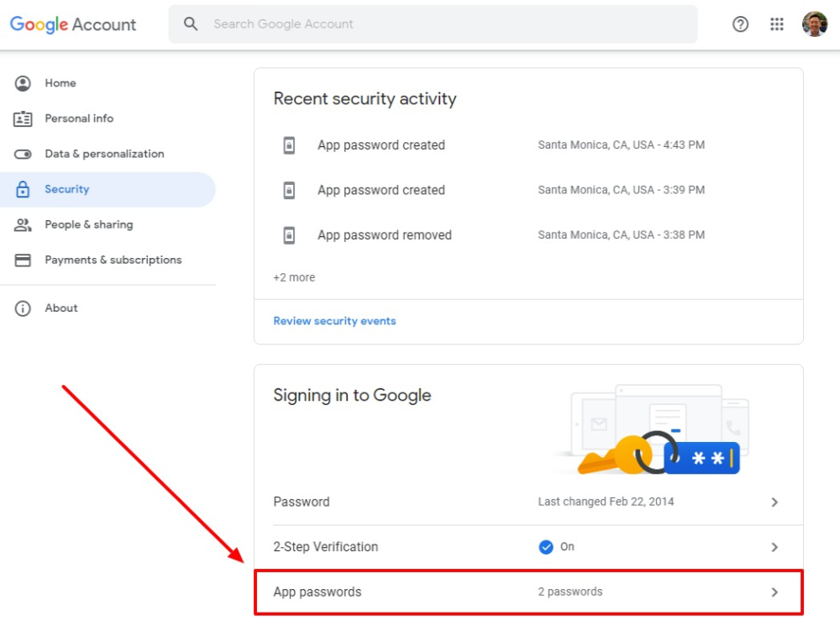Screen dimensions: 840x626
Task: Open Data & personalization from sidebar
Action: tap(104, 154)
